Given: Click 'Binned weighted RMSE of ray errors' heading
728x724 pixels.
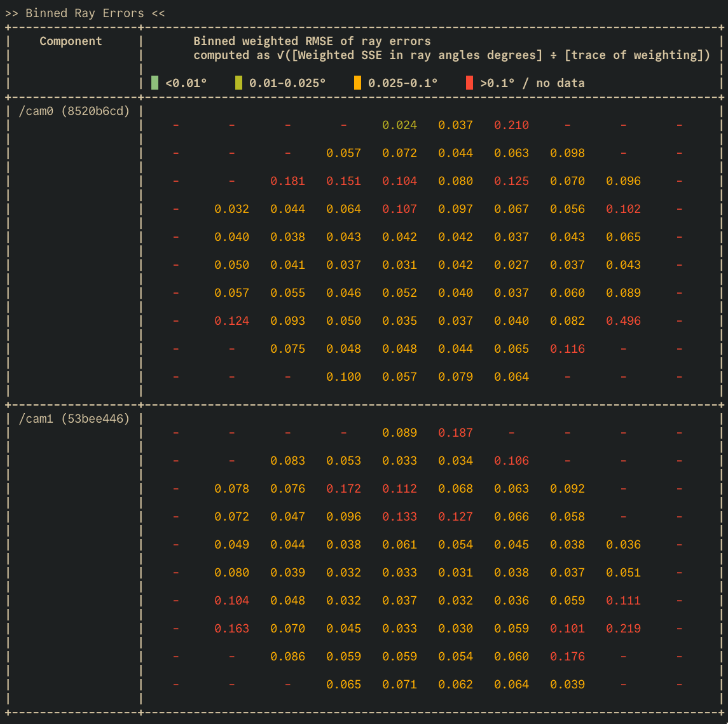Looking at the screenshot, I should [x=312, y=41].
